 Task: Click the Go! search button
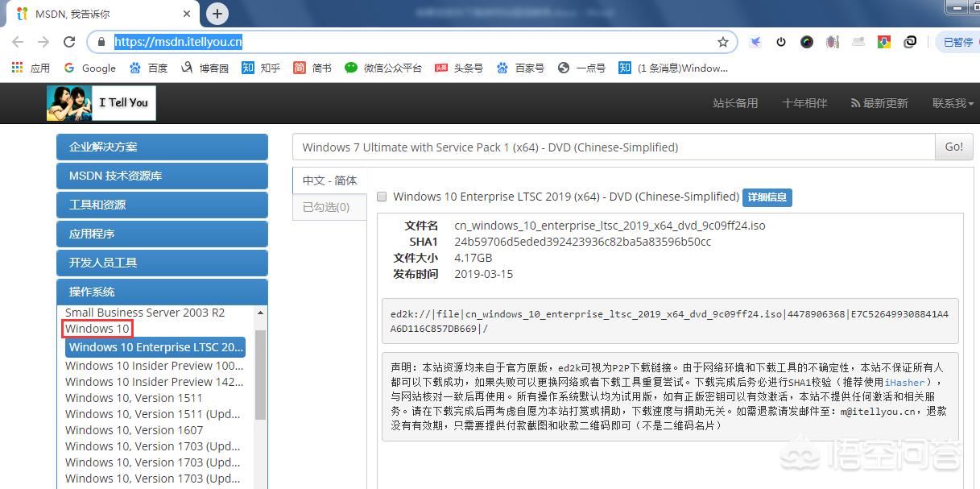(954, 147)
